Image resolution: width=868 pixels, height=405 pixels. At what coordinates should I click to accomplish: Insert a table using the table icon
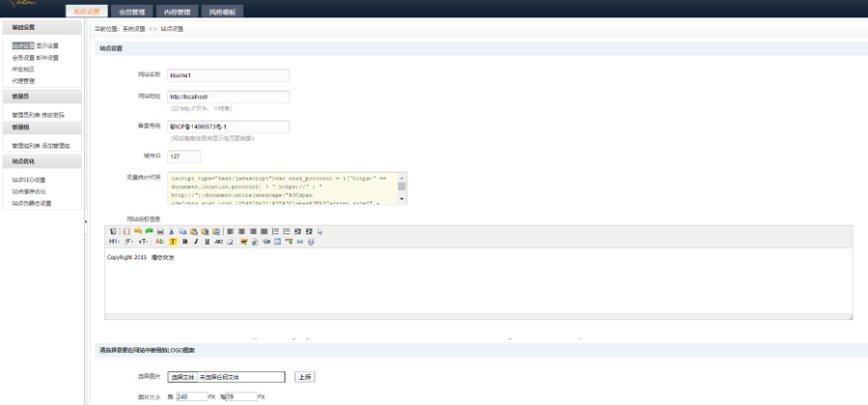(277, 241)
